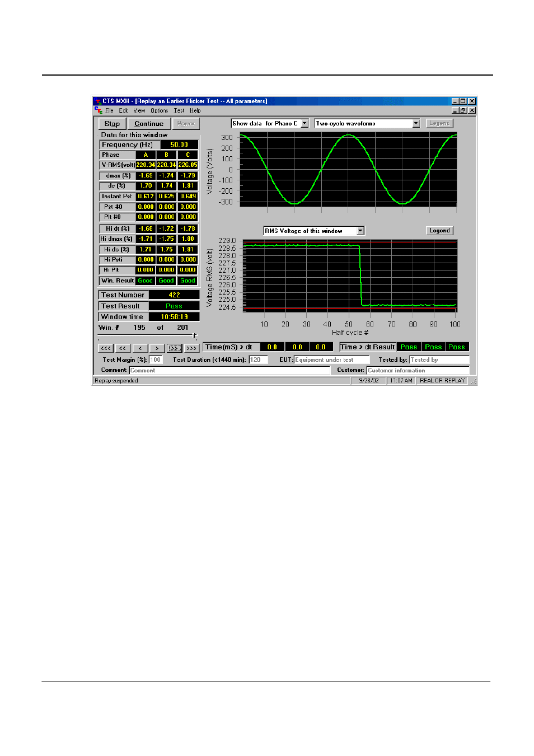Go to previous window with < button

(x=140, y=348)
